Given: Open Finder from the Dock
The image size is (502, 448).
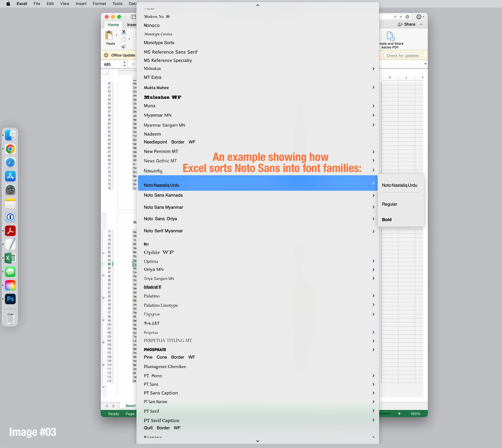Looking at the screenshot, I should pos(10,135).
